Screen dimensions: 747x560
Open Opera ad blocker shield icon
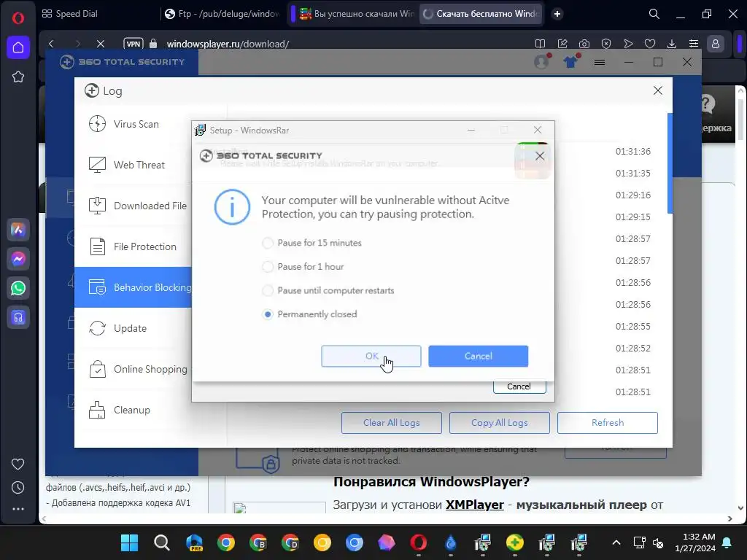point(606,44)
